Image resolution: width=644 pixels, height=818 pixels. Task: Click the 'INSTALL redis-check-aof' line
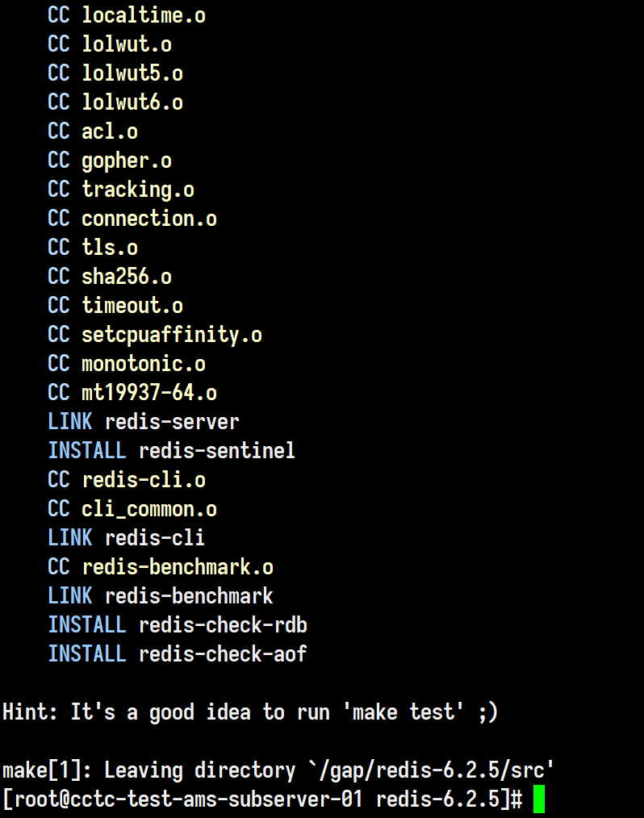pos(178,653)
